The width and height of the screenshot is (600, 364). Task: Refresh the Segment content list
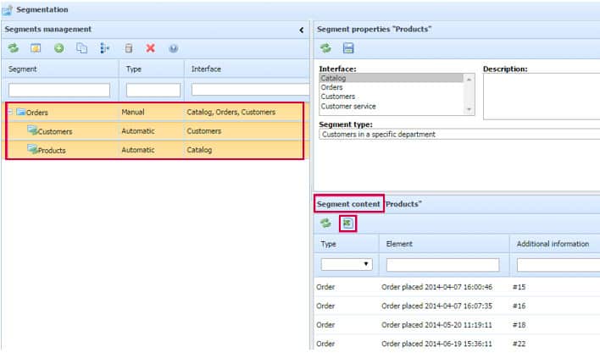click(x=325, y=223)
